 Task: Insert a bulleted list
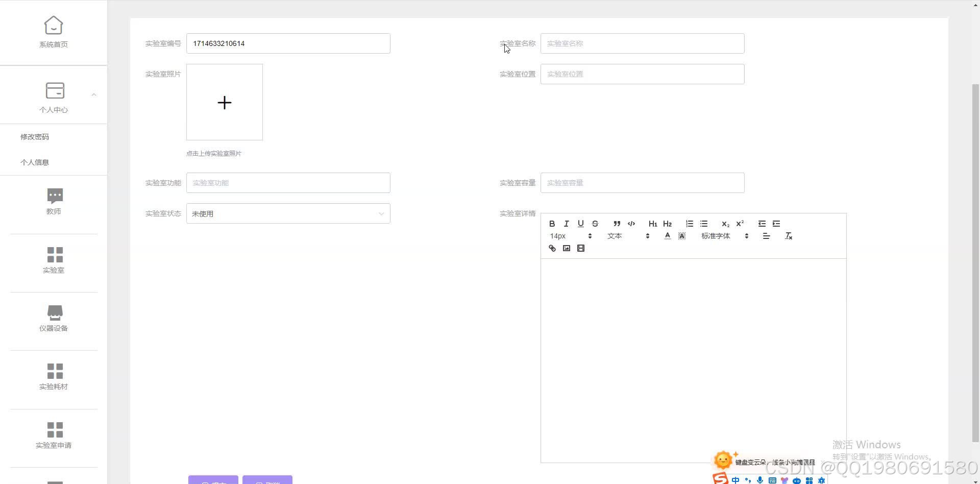[704, 224]
